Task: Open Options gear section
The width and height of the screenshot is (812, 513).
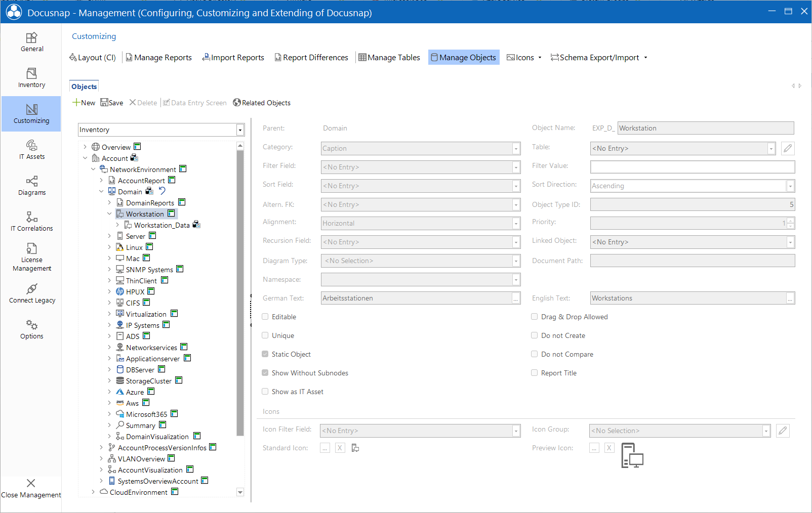Action: 31,329
